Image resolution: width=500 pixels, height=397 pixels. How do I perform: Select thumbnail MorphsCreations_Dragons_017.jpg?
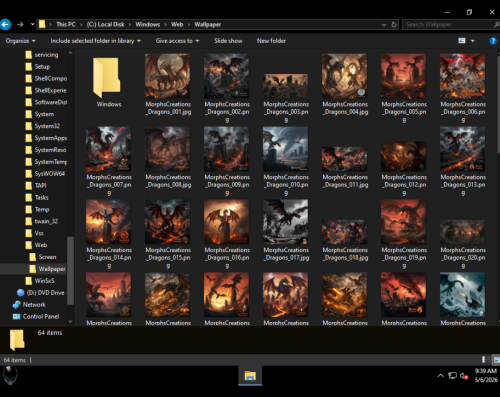285,222
